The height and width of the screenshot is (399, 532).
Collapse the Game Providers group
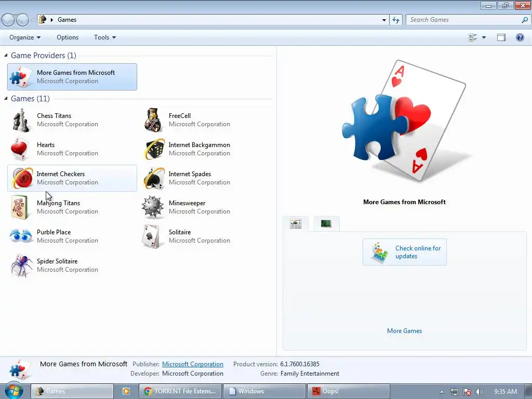click(x=6, y=55)
